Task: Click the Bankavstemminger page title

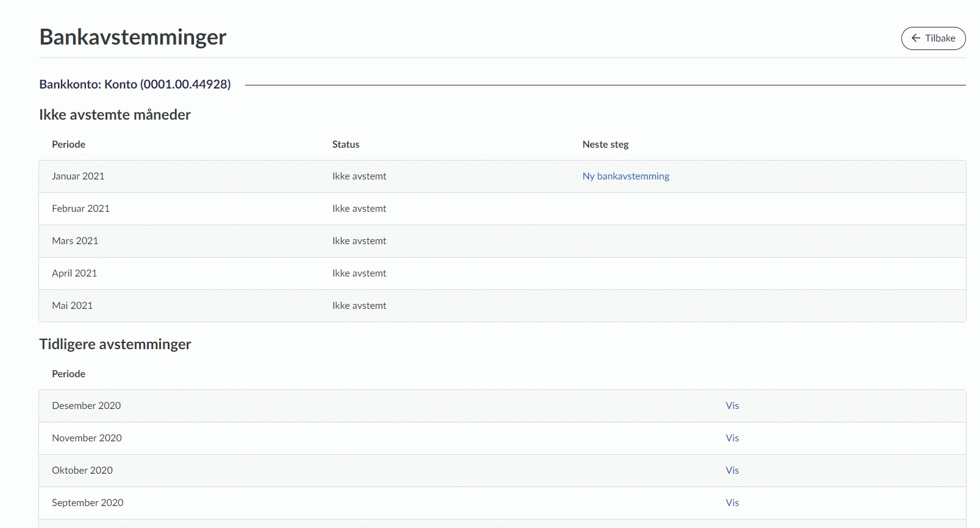Action: click(x=133, y=37)
